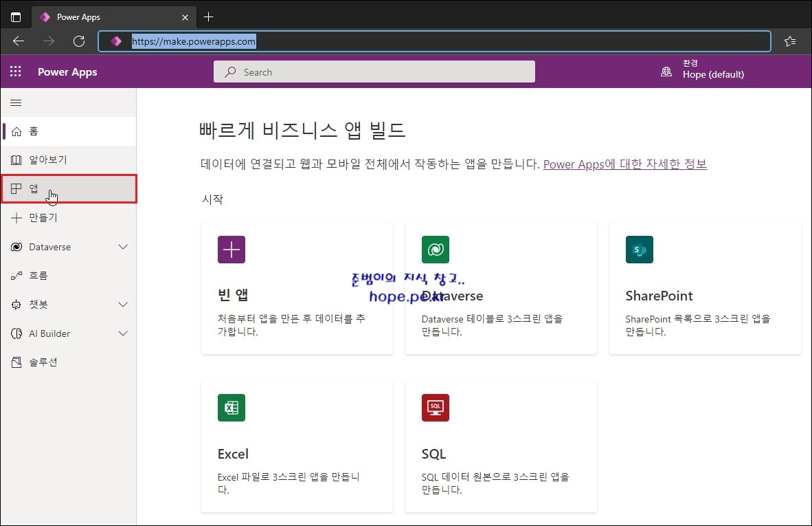This screenshot has height=526, width=812.
Task: Click the browser address bar URL
Action: tap(194, 41)
